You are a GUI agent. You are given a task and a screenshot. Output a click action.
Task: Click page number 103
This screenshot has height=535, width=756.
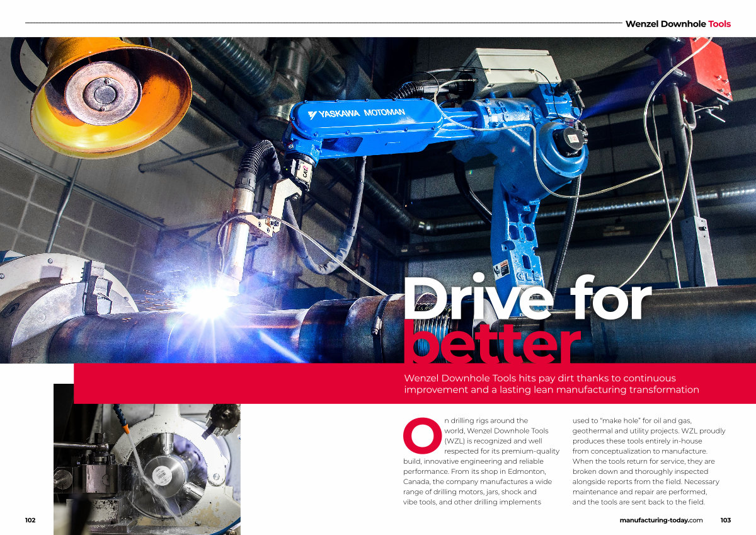pyautogui.click(x=726, y=520)
